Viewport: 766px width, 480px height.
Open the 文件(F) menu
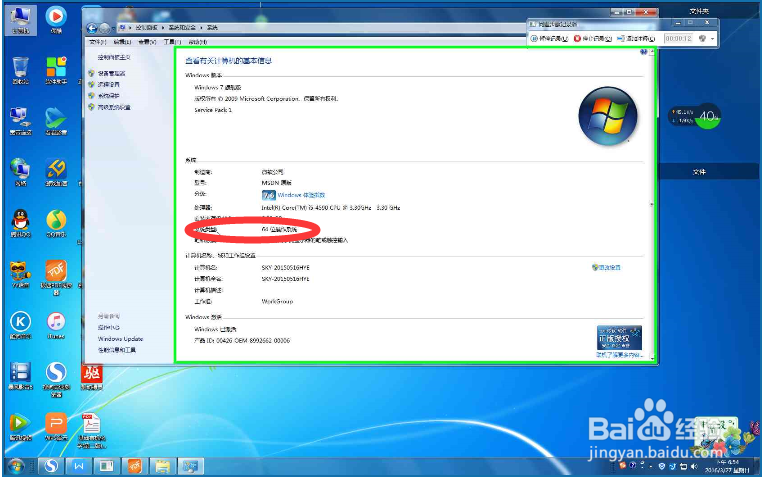click(x=97, y=42)
